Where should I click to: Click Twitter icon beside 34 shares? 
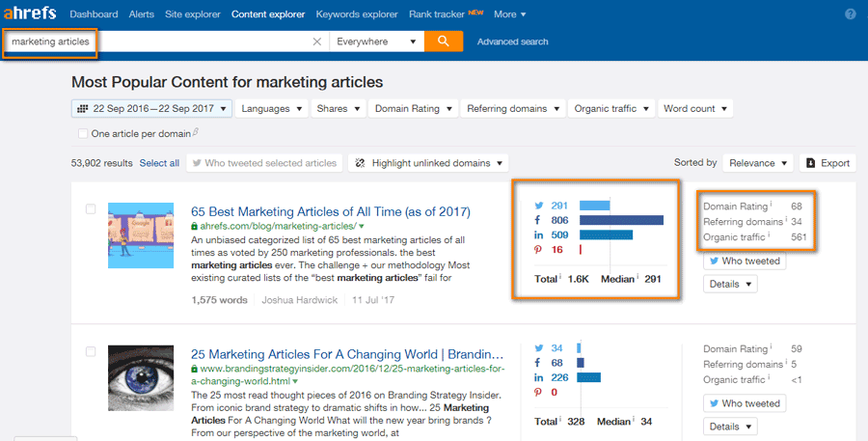[538, 348]
